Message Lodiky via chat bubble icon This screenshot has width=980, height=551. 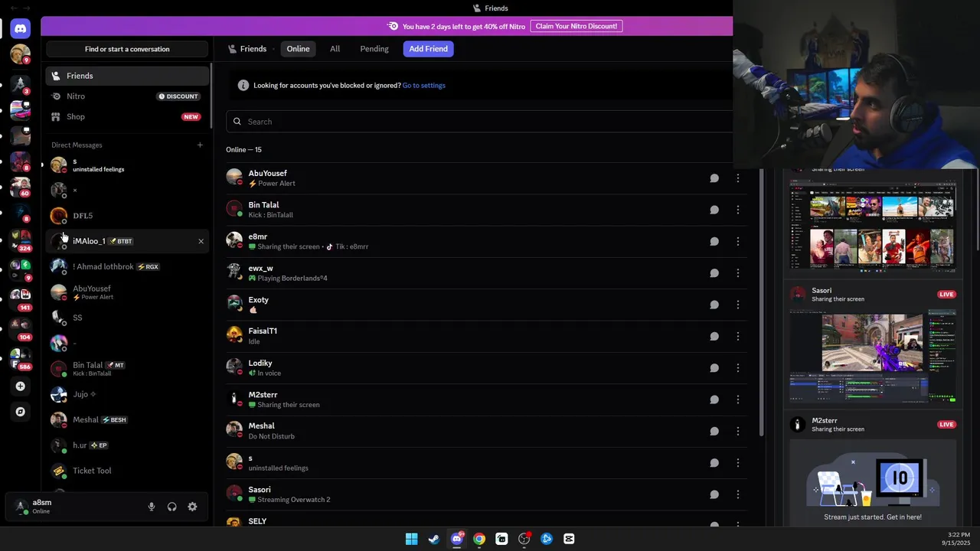[714, 368]
